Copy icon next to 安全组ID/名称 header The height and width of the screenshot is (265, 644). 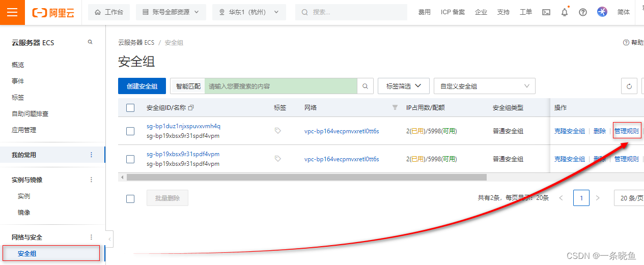(x=191, y=108)
